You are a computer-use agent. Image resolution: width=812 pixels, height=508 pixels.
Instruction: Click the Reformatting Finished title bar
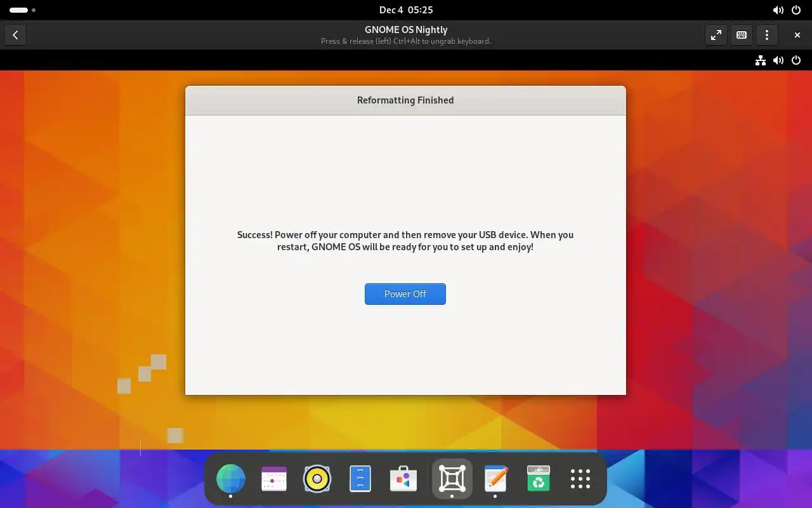[x=405, y=100]
